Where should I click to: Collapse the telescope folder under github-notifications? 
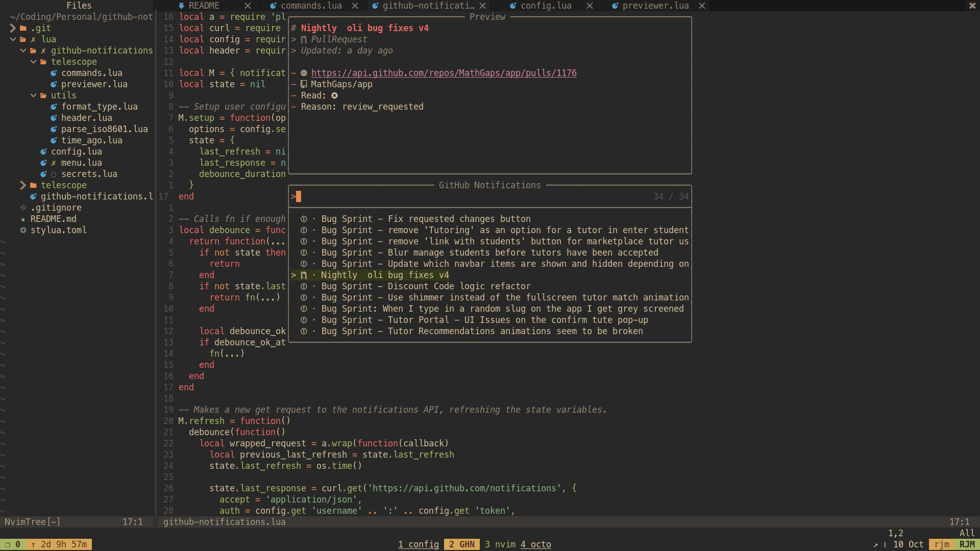33,62
